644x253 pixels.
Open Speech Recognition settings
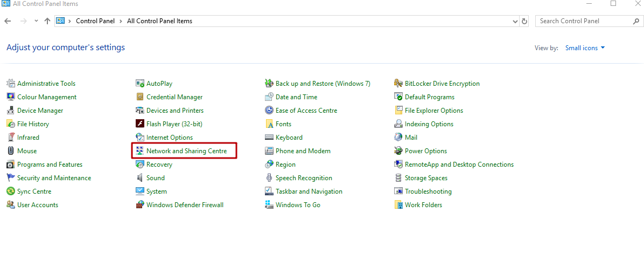pos(304,177)
